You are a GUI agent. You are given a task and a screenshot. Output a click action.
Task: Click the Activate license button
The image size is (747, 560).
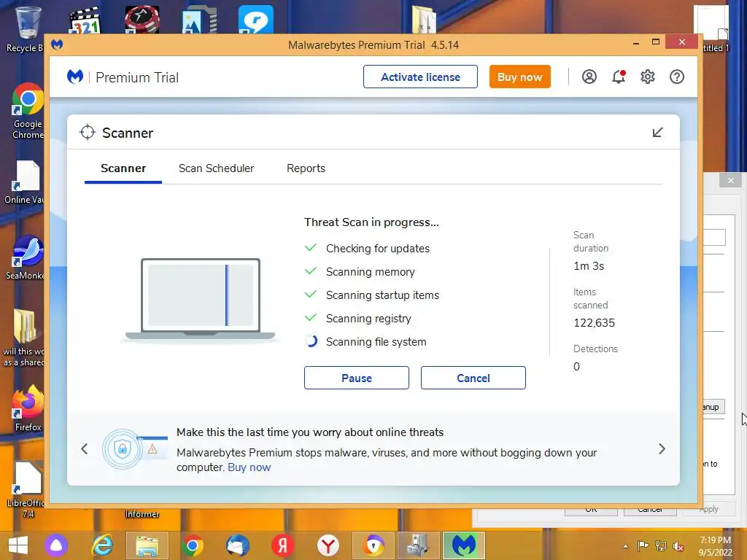[420, 77]
